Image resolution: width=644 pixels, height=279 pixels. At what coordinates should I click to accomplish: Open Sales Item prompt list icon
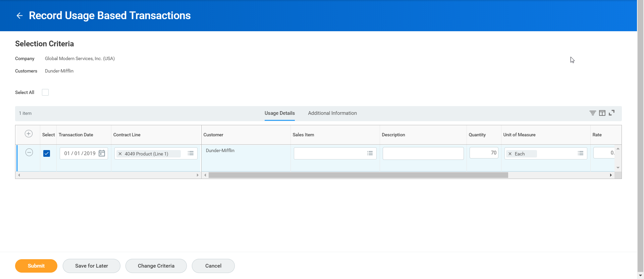tap(370, 153)
